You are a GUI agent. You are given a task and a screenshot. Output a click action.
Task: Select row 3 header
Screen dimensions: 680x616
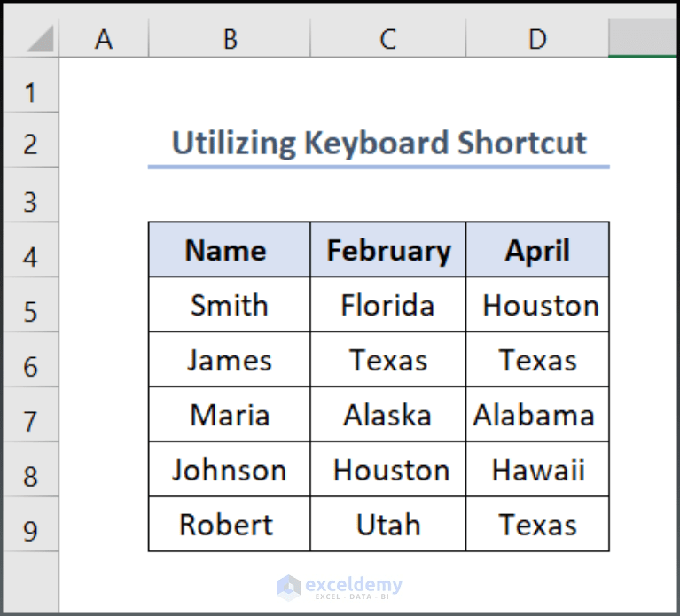[x=30, y=195]
